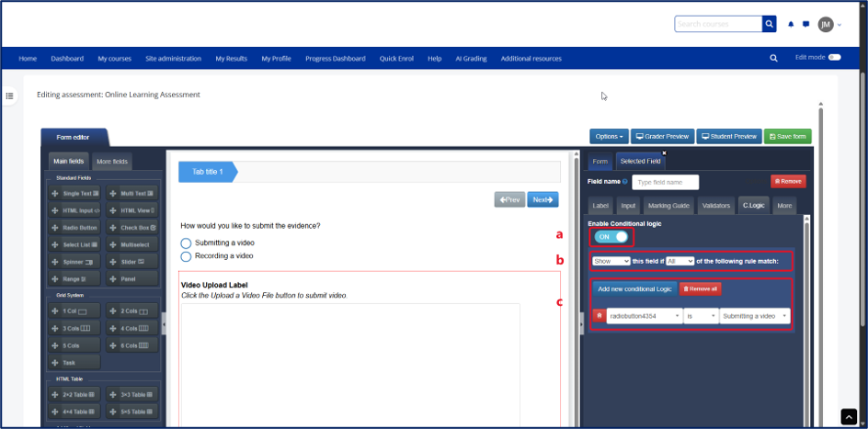Click the scroll-to-top arrow icon
Viewport: 868px width, 429px height.
point(849,416)
